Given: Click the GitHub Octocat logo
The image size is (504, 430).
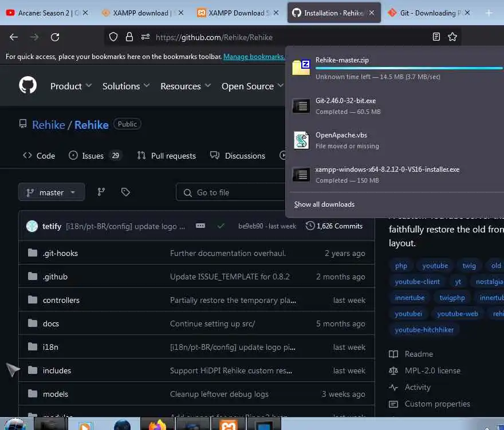Looking at the screenshot, I should click(x=27, y=85).
